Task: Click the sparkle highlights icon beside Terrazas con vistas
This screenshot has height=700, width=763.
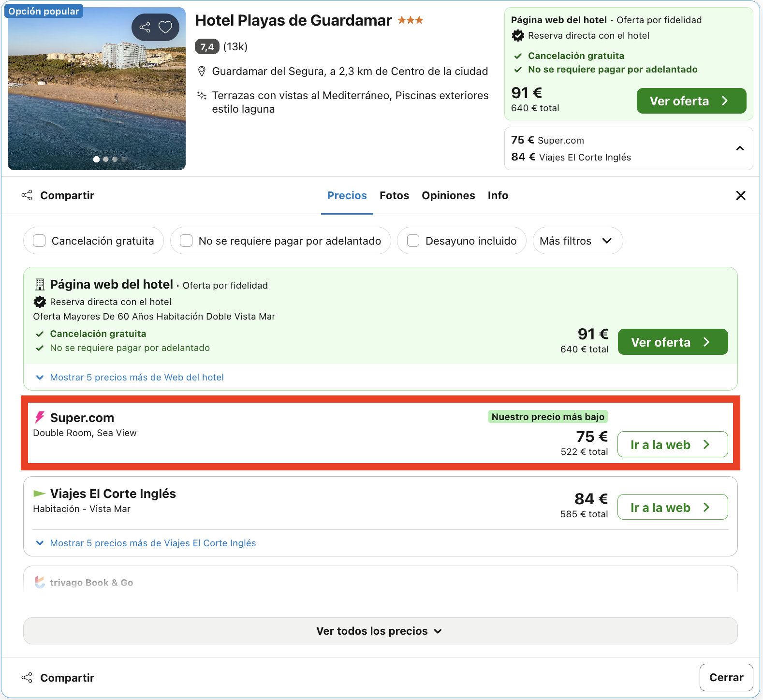Action: (202, 95)
